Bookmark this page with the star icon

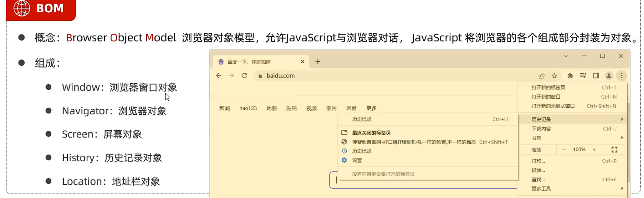tap(554, 76)
